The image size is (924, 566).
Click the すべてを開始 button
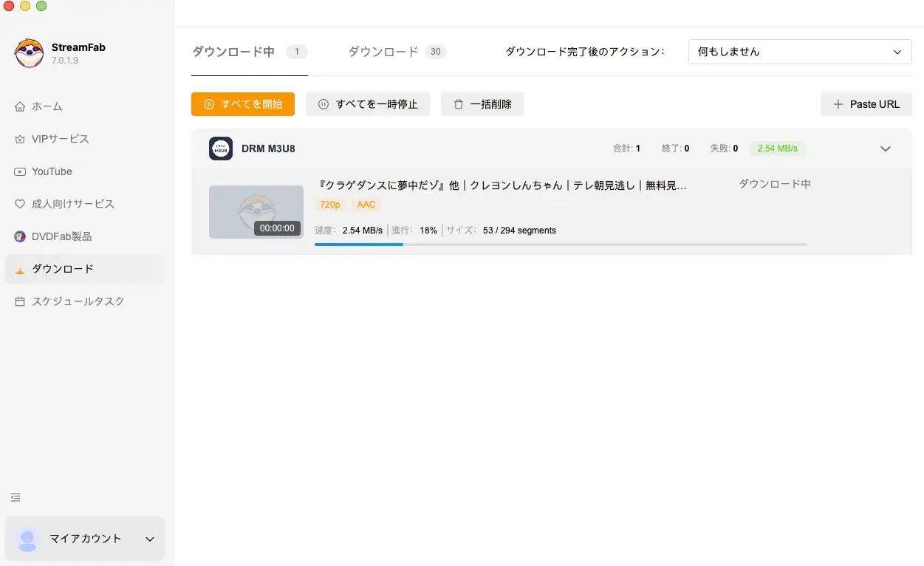coord(243,104)
